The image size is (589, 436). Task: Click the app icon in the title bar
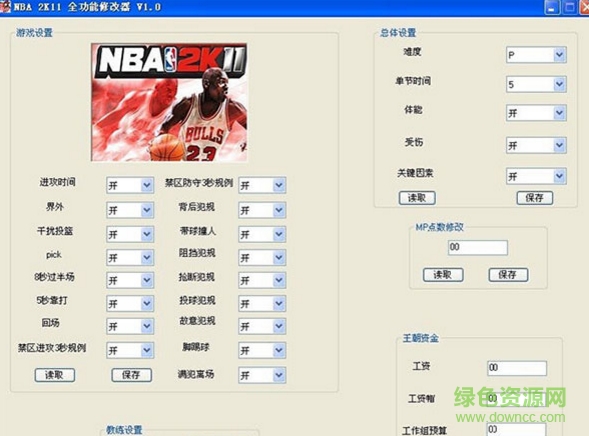pyautogui.click(x=5, y=7)
